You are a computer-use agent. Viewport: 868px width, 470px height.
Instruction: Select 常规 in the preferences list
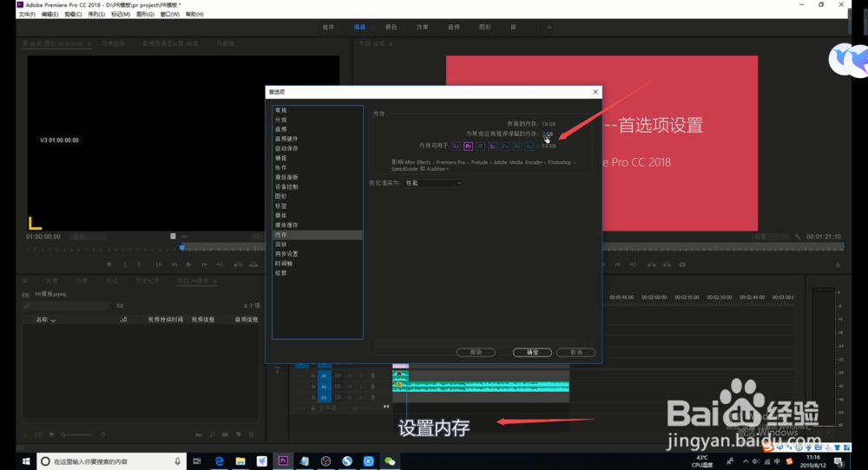[281, 110]
